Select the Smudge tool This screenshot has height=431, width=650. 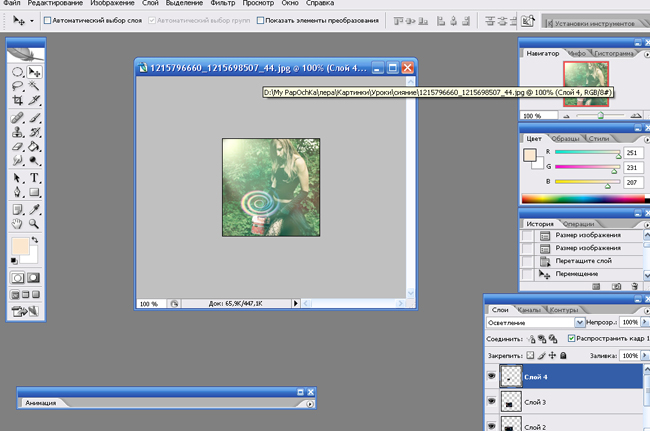[x=17, y=160]
